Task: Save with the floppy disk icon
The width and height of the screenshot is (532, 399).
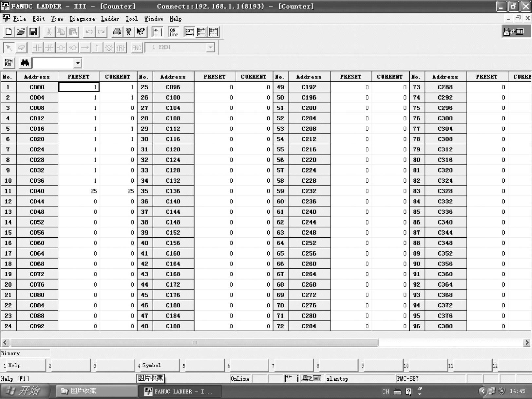Action: (x=33, y=32)
